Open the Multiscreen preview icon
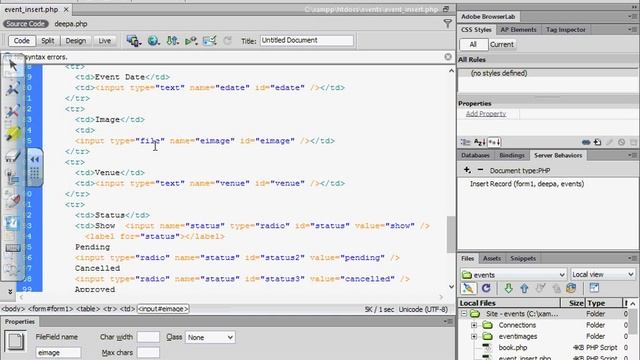The width and height of the screenshot is (640, 360). coord(133,40)
